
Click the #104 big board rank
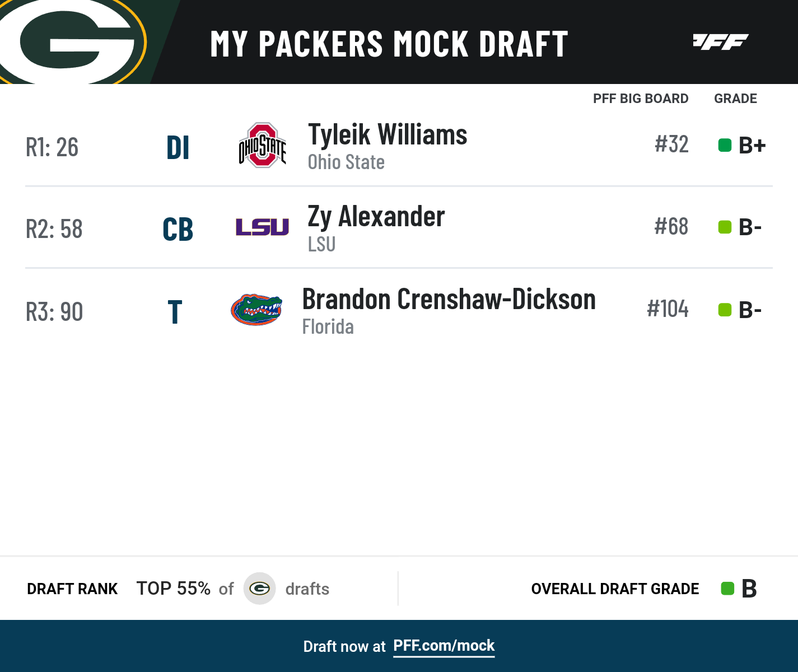[x=668, y=309]
